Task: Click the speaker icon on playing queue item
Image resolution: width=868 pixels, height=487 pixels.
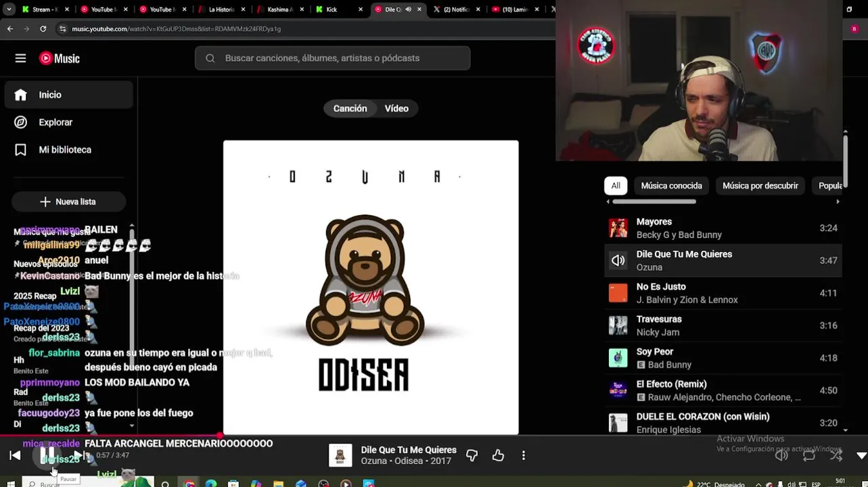Action: tap(618, 260)
